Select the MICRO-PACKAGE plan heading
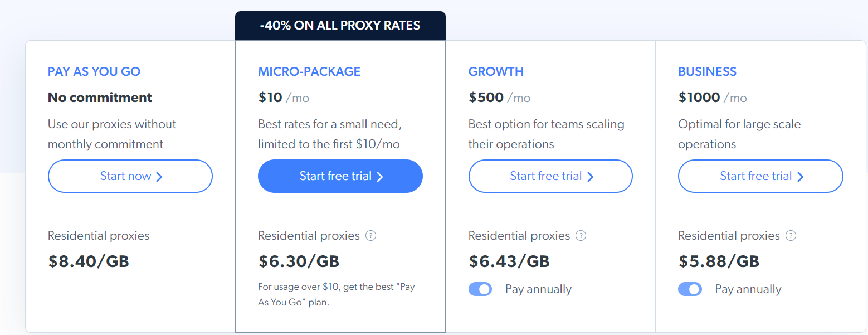868x335 pixels. pyautogui.click(x=309, y=71)
